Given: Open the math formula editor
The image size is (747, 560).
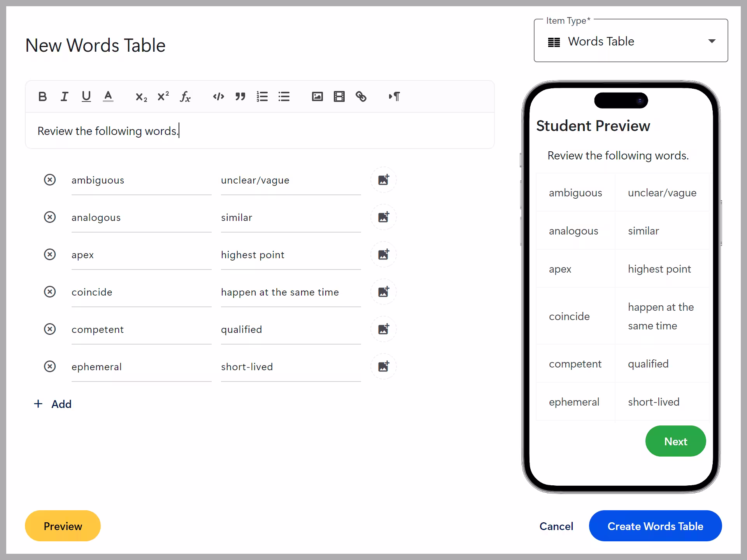Looking at the screenshot, I should tap(185, 97).
